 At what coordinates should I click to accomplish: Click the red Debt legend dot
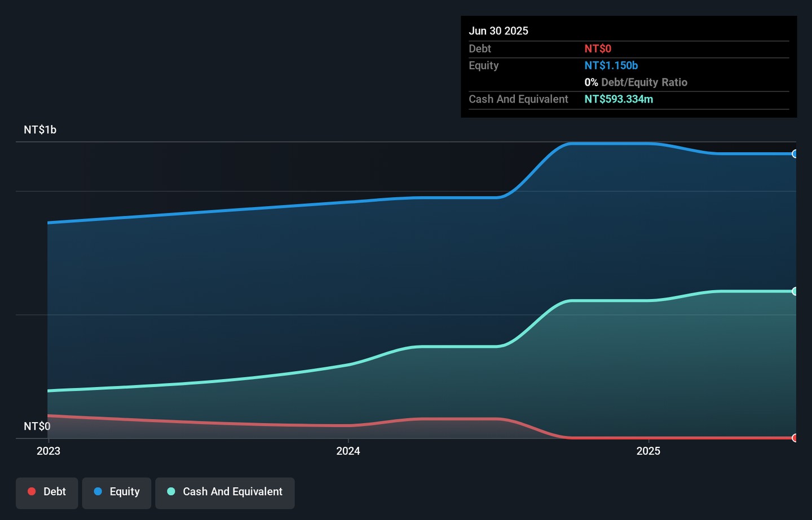pos(32,492)
